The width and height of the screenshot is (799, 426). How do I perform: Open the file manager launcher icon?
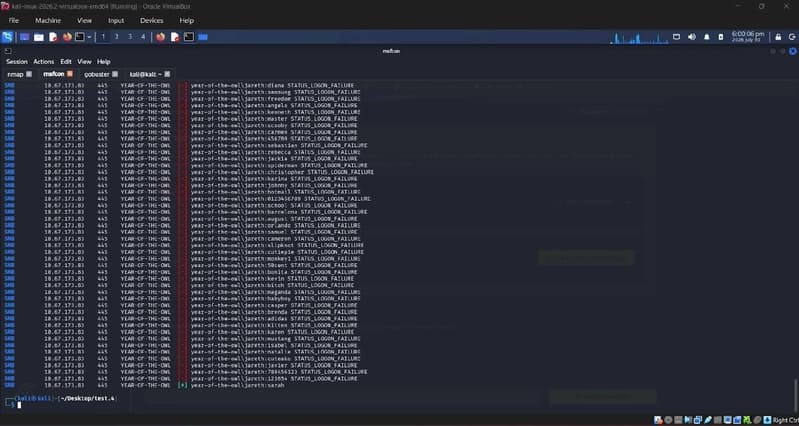coord(39,37)
